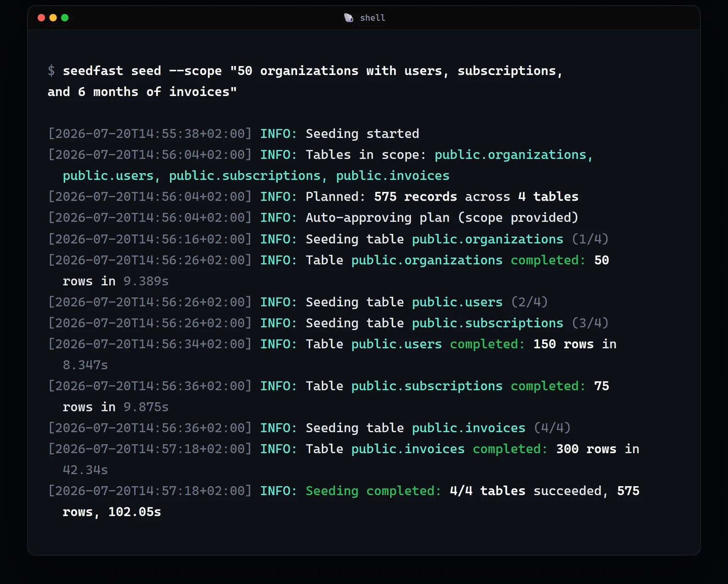The height and width of the screenshot is (584, 728).
Task: Click the yellow minimize window button
Action: tap(53, 18)
